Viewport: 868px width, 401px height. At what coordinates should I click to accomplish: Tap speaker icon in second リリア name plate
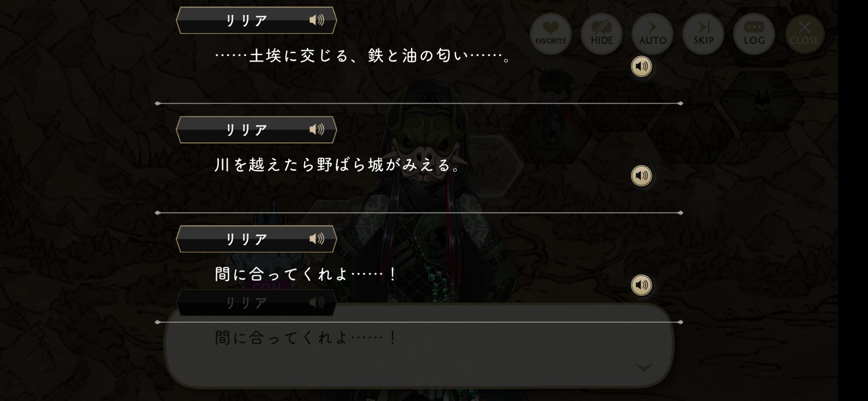(317, 129)
